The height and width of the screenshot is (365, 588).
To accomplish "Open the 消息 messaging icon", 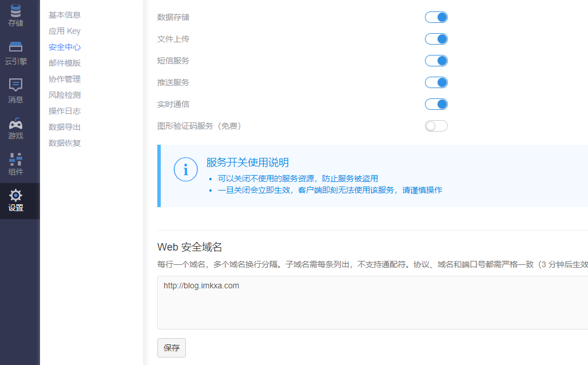I will click(x=16, y=85).
